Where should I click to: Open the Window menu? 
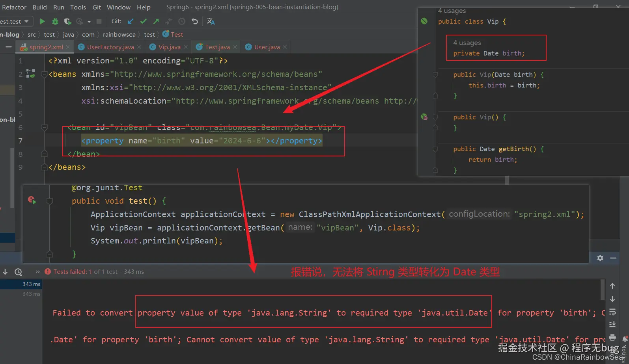pos(118,7)
